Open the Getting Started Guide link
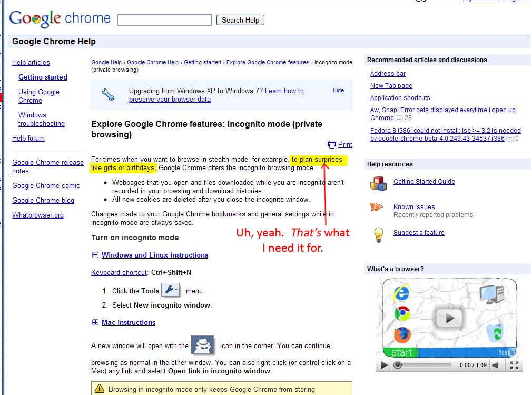 point(424,182)
